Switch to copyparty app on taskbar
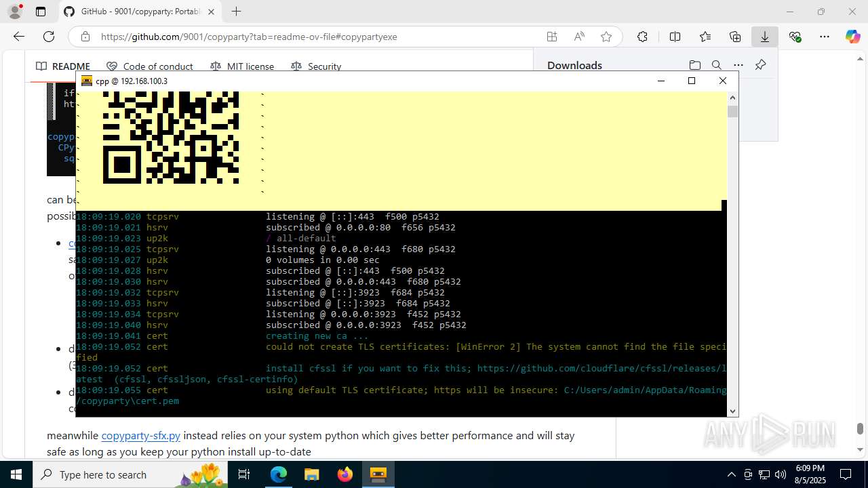Image resolution: width=868 pixels, height=488 pixels. pyautogui.click(x=378, y=474)
